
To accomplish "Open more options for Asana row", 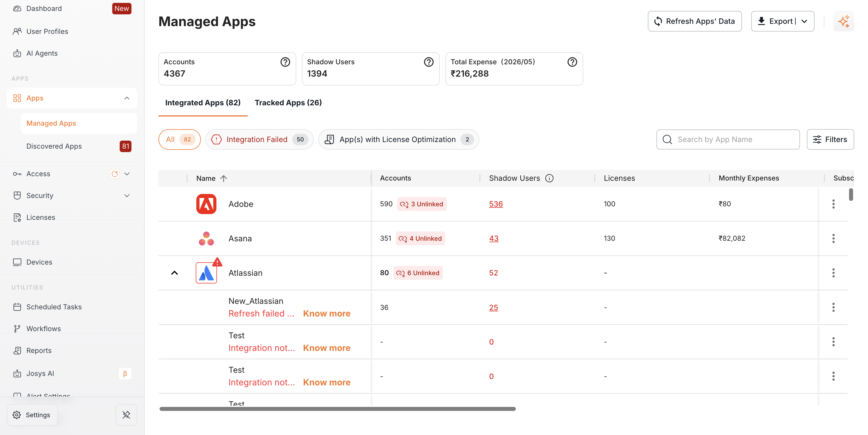I will 834,238.
